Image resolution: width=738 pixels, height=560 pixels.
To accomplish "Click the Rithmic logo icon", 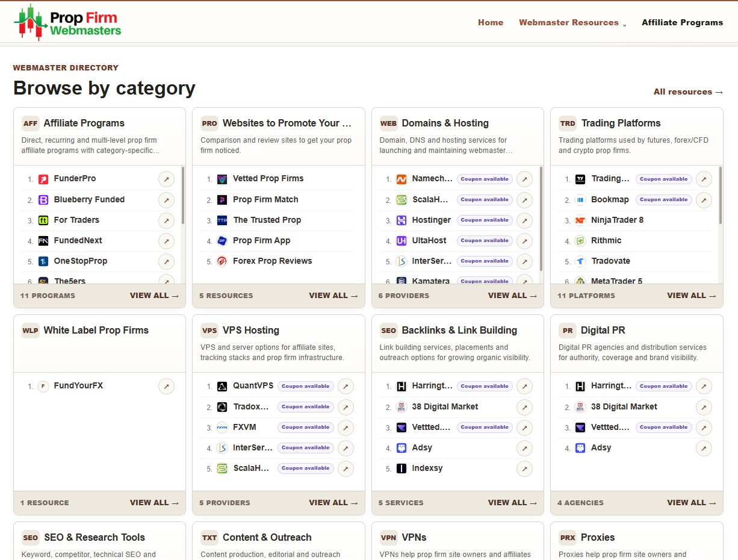I will coord(580,240).
